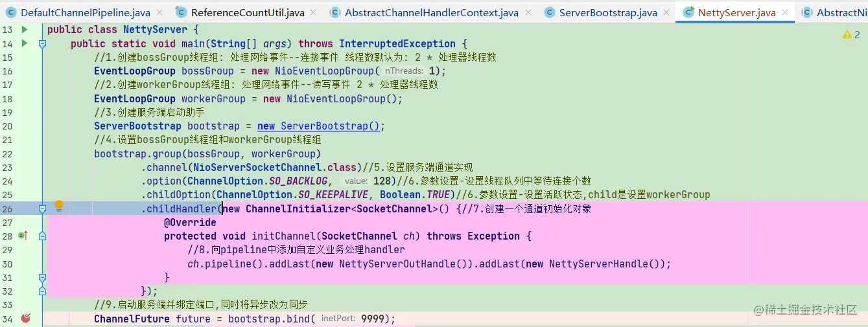This screenshot has height=327, width=868.
Task: Click the fold end marker on line 32
Action: coord(42,291)
